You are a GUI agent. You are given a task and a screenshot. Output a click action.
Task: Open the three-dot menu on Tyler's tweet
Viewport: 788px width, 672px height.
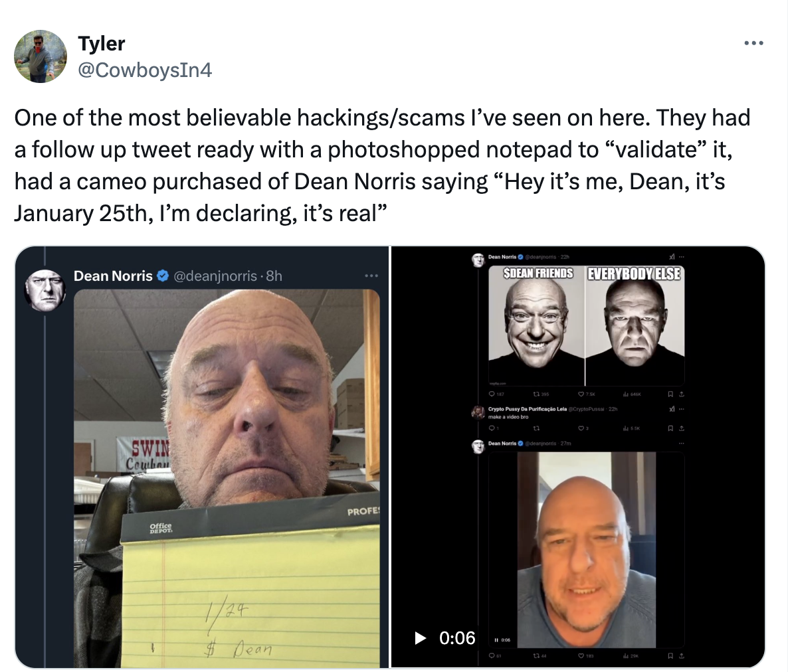click(x=754, y=44)
